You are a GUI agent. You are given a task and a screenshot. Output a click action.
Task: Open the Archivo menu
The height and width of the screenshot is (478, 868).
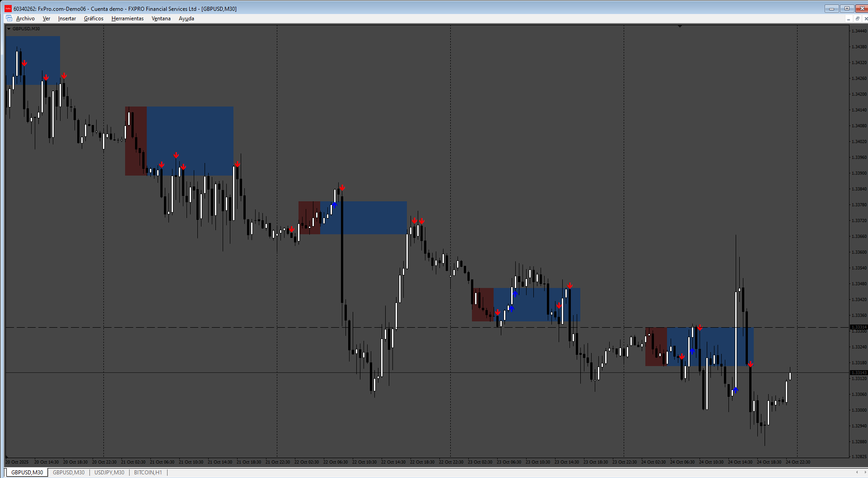[x=25, y=19]
